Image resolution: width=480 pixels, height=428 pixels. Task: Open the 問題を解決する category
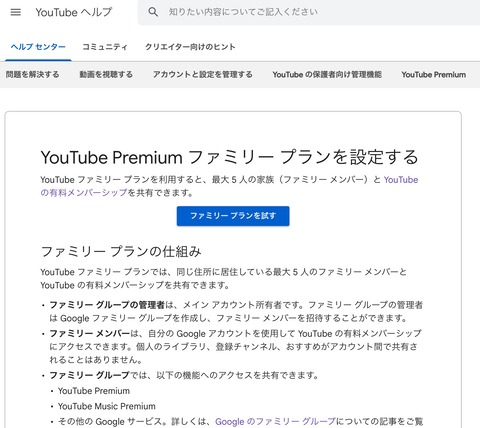tap(32, 75)
